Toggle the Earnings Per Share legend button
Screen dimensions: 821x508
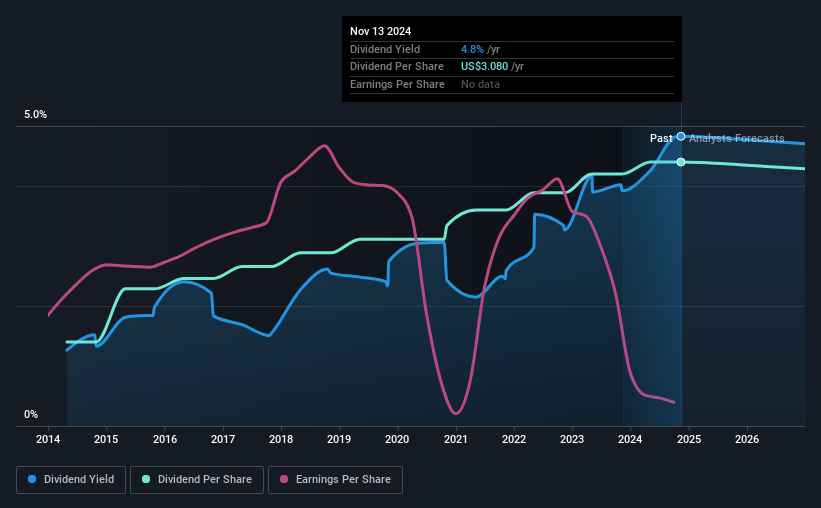(x=335, y=480)
